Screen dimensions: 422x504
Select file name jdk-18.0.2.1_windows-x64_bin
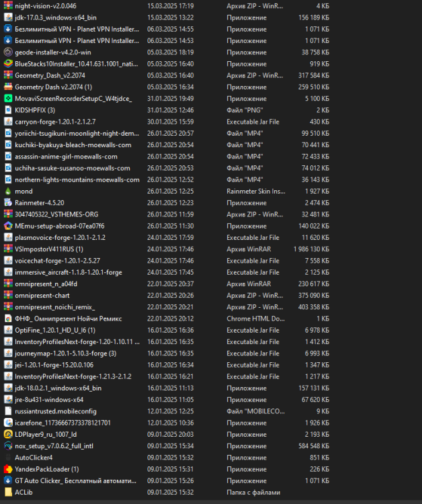pyautogui.click(x=58, y=388)
